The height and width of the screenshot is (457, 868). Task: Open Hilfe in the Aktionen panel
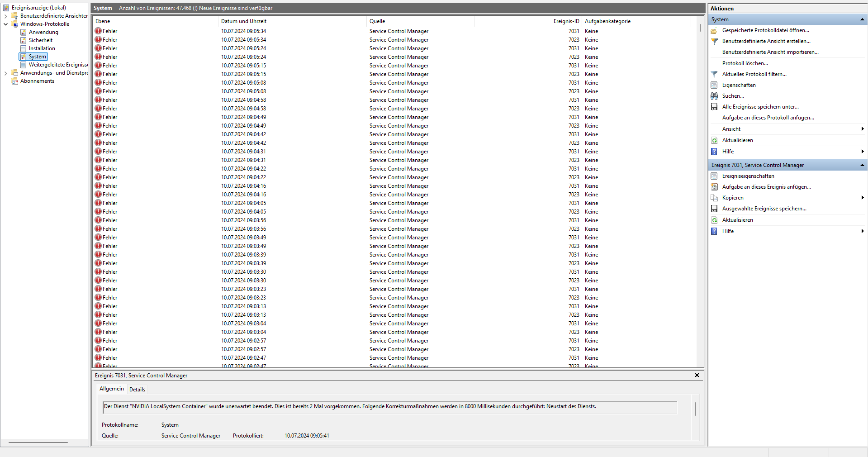point(729,151)
